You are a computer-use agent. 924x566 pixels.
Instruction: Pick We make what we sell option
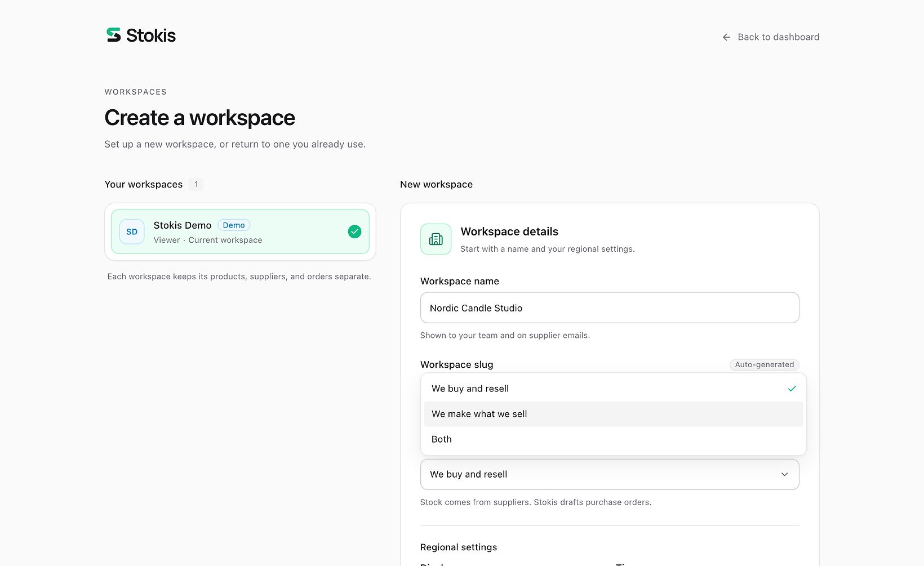tap(613, 414)
